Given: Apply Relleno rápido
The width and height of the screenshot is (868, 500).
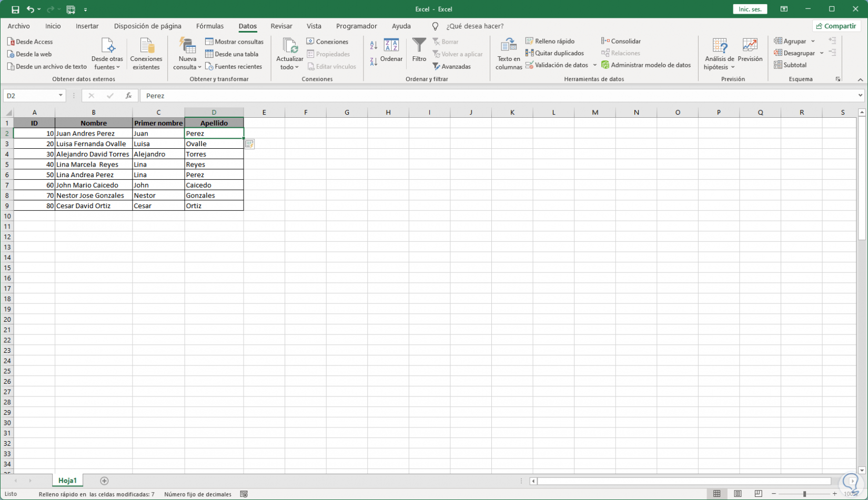Looking at the screenshot, I should [550, 41].
